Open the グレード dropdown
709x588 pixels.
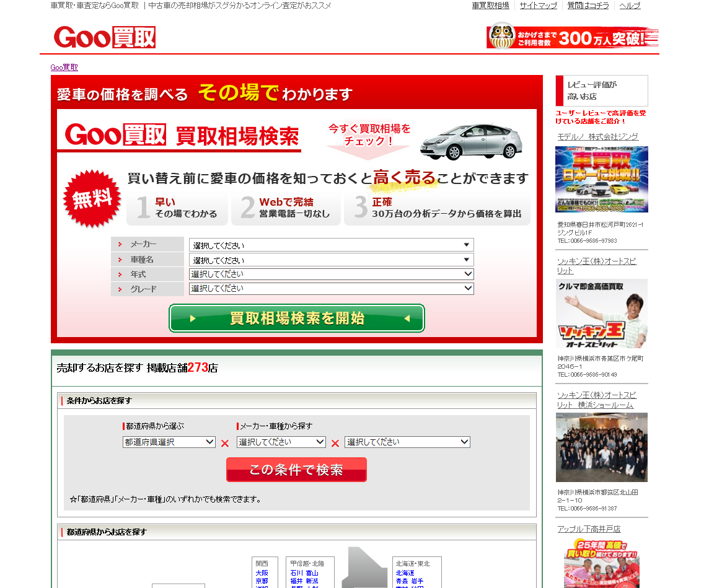coord(332,288)
